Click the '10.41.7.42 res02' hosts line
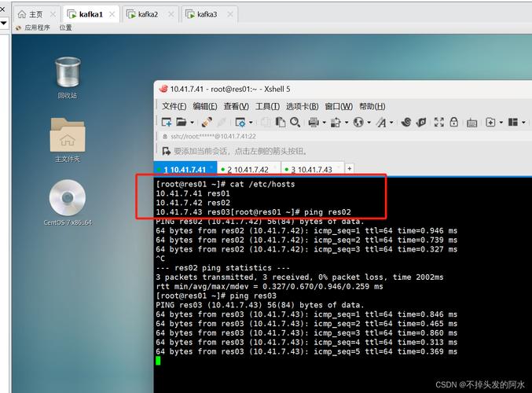The width and height of the screenshot is (532, 393). pos(193,203)
